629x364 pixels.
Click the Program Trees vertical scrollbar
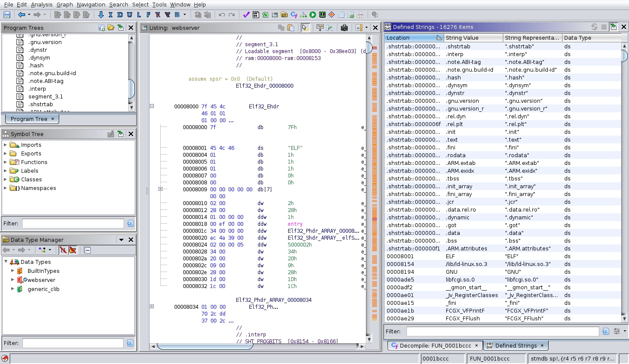pyautogui.click(x=131, y=73)
